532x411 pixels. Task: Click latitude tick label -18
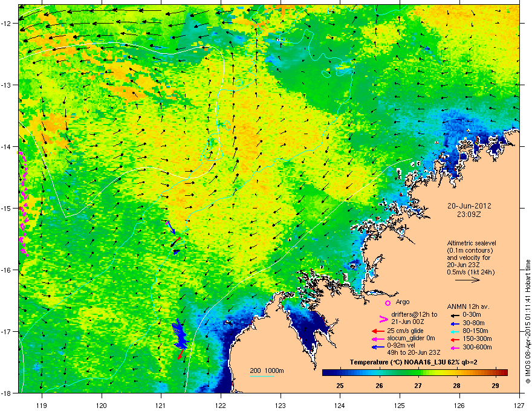7,393
